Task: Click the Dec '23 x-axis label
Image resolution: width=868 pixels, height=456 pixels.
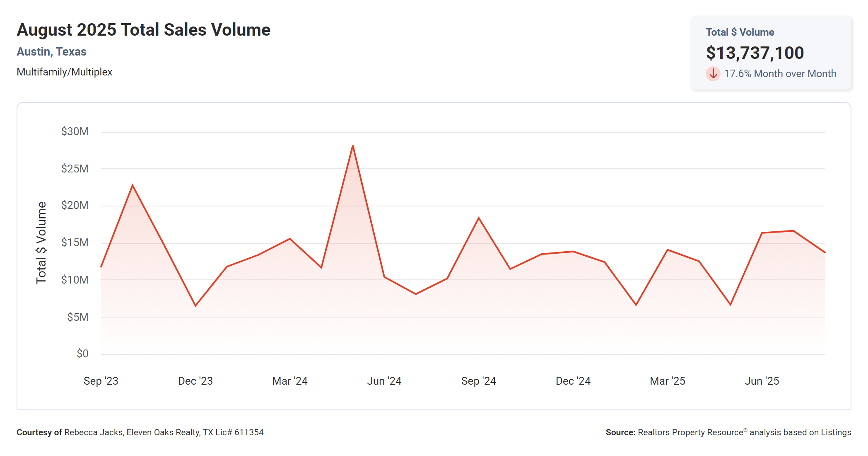Action: 195,381
